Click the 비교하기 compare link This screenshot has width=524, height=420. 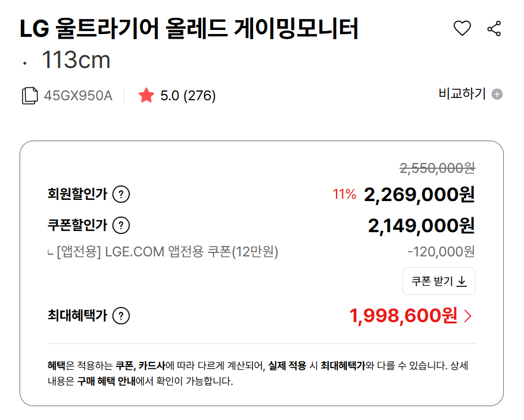tap(462, 94)
